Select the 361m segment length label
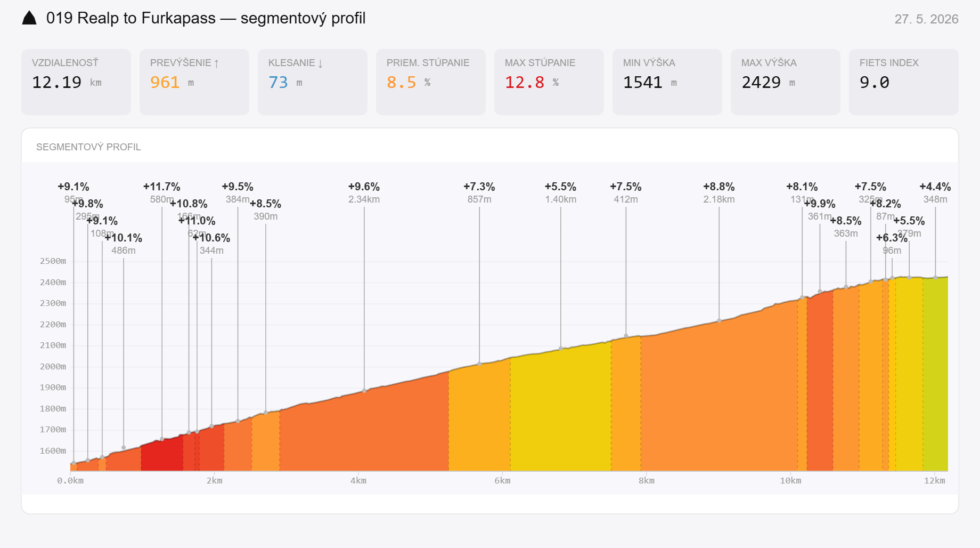Image resolution: width=980 pixels, height=548 pixels. point(820,216)
